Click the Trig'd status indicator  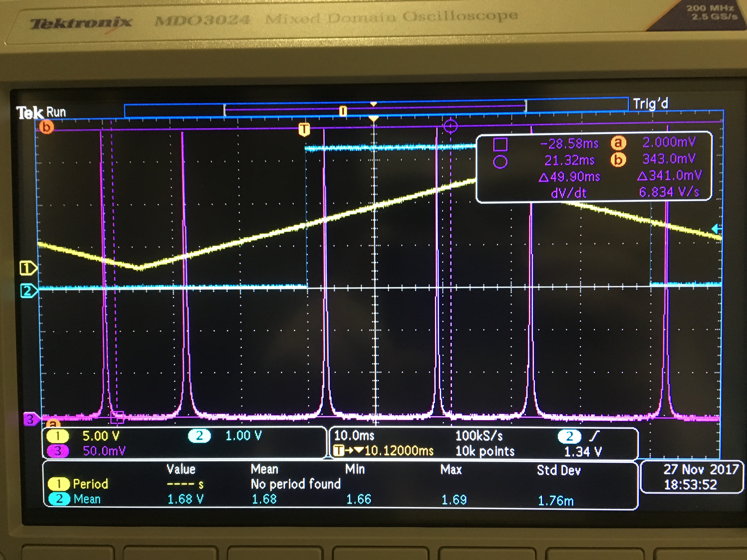pos(650,104)
